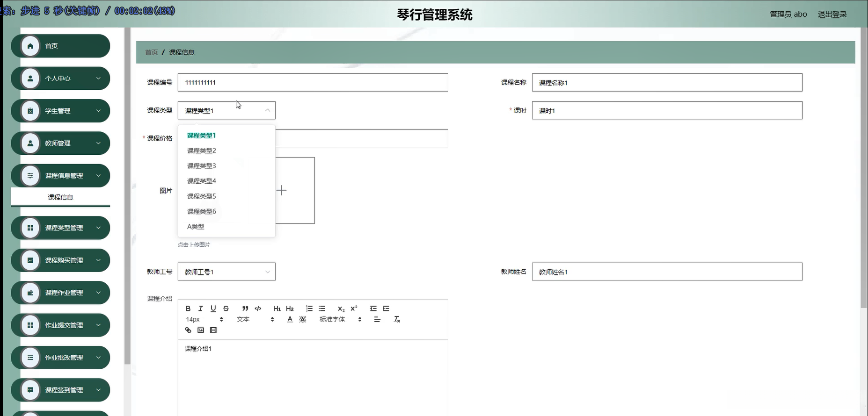The width and height of the screenshot is (868, 416).
Task: Toggle underline formatting in the editor
Action: click(213, 308)
